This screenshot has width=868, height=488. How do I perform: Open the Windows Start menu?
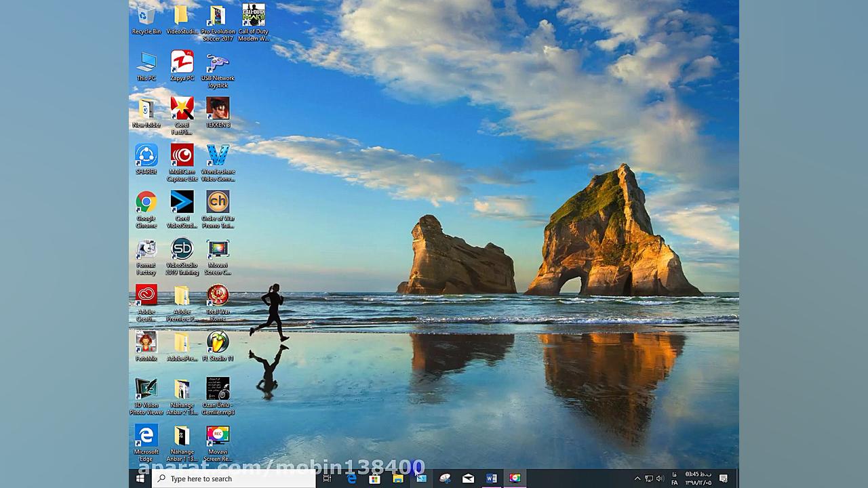(x=140, y=479)
